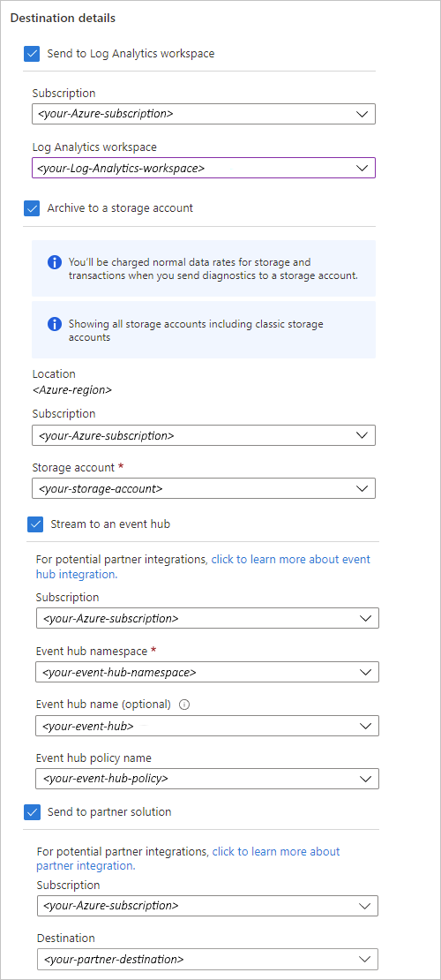The image size is (441, 980).
Task: Click info icon beside Event hub name
Action: tap(183, 705)
